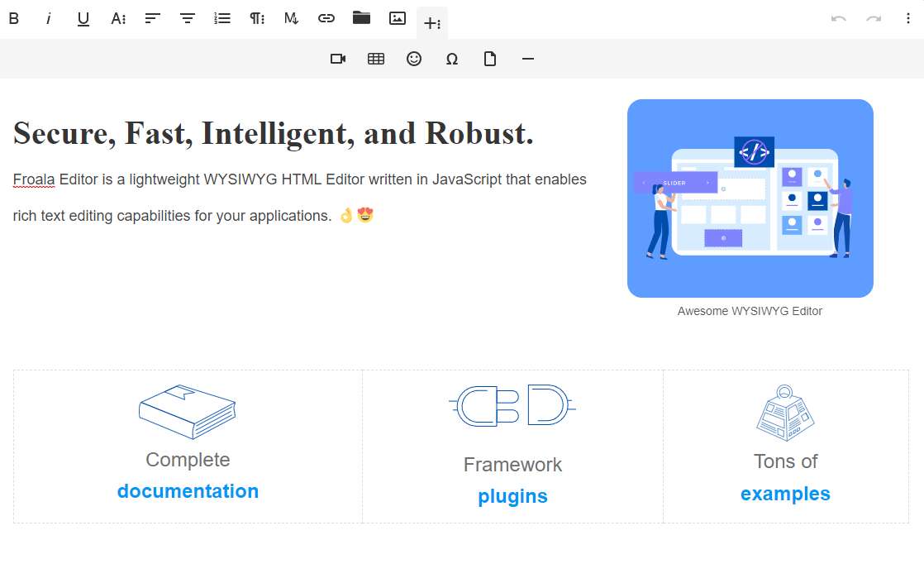The height and width of the screenshot is (583, 924).
Task: Click the plug icon in table
Action: coord(512,405)
